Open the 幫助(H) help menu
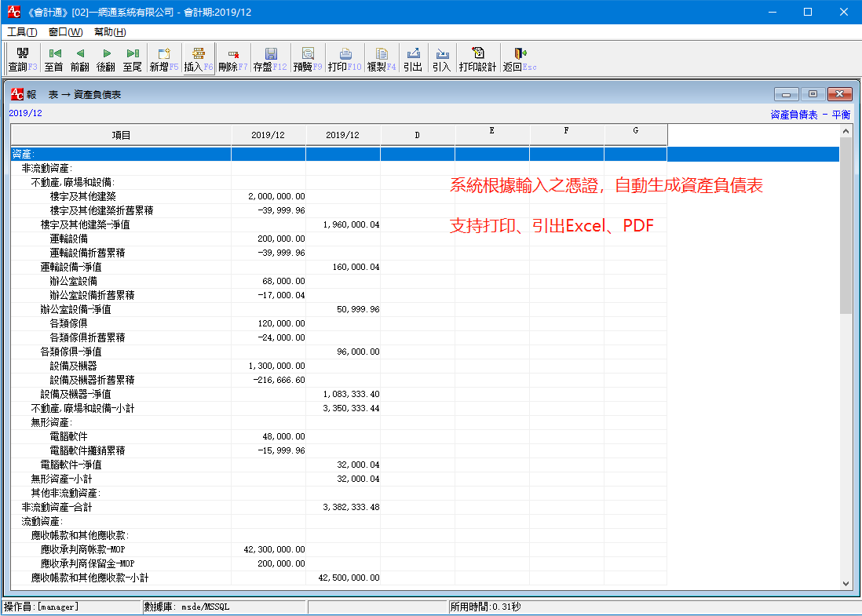The height and width of the screenshot is (616, 862). (x=109, y=32)
